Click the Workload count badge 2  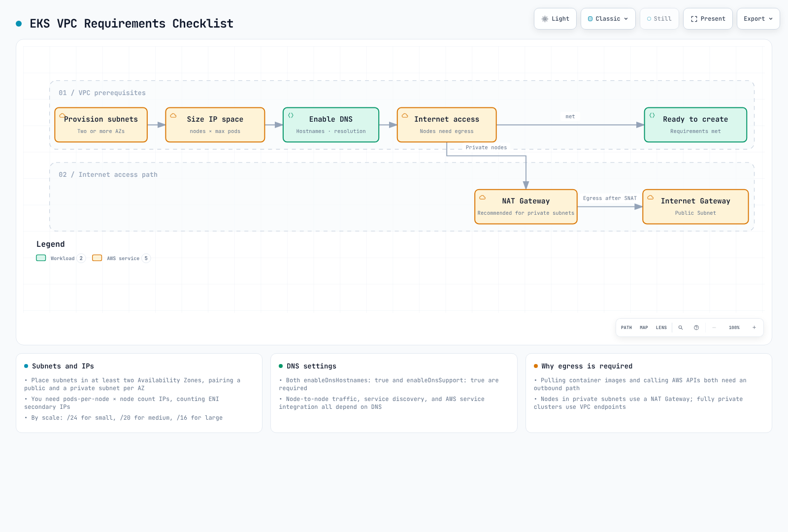81,259
